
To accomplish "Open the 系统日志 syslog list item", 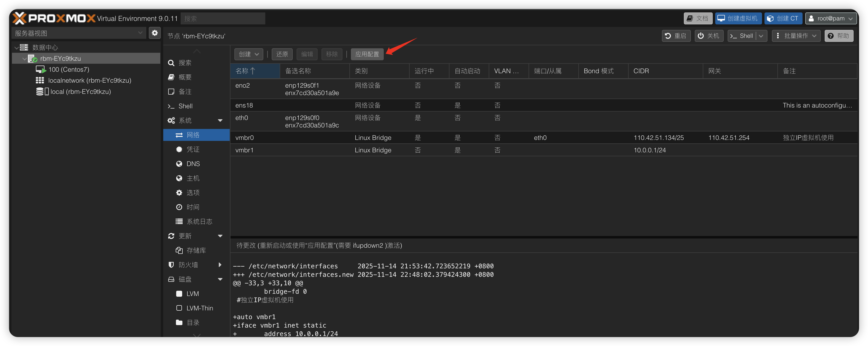I will pyautogui.click(x=199, y=221).
